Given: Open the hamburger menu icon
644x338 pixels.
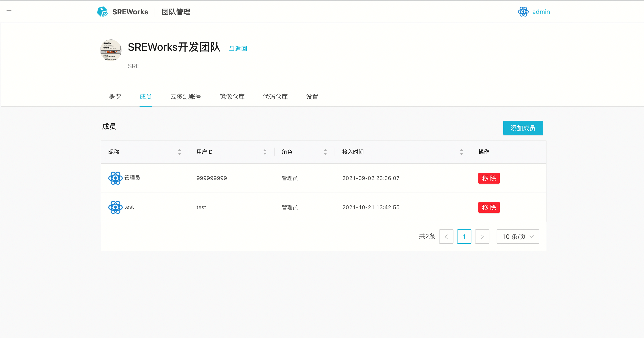Looking at the screenshot, I should pyautogui.click(x=9, y=12).
